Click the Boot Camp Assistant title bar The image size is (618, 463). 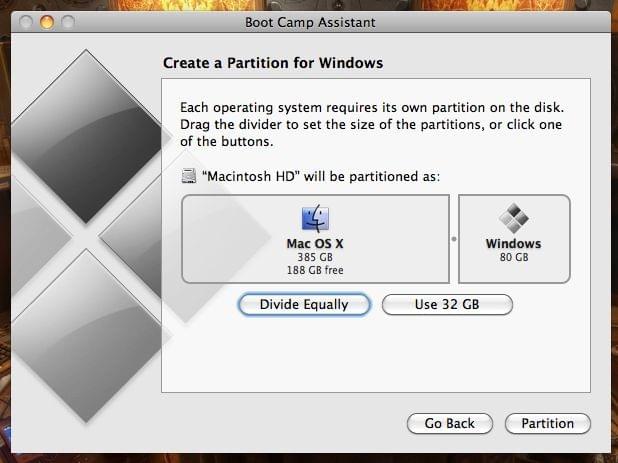[311, 22]
